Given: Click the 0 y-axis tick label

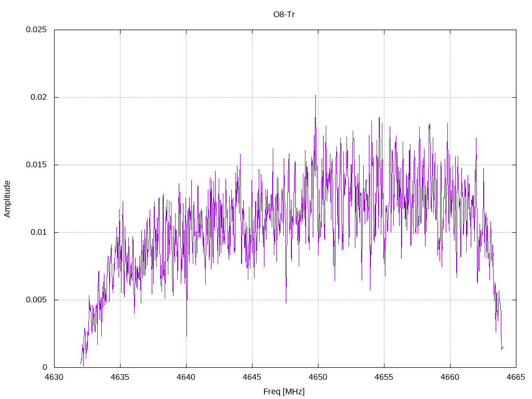Looking at the screenshot, I should 45,367.
